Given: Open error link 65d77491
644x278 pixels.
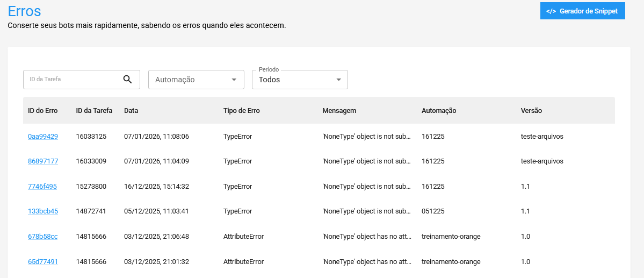Looking at the screenshot, I should point(43,262).
